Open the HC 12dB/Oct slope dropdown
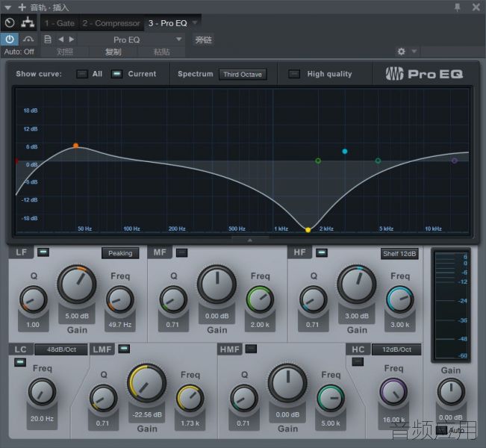Image resolution: width=486 pixels, height=448 pixels. coord(396,349)
